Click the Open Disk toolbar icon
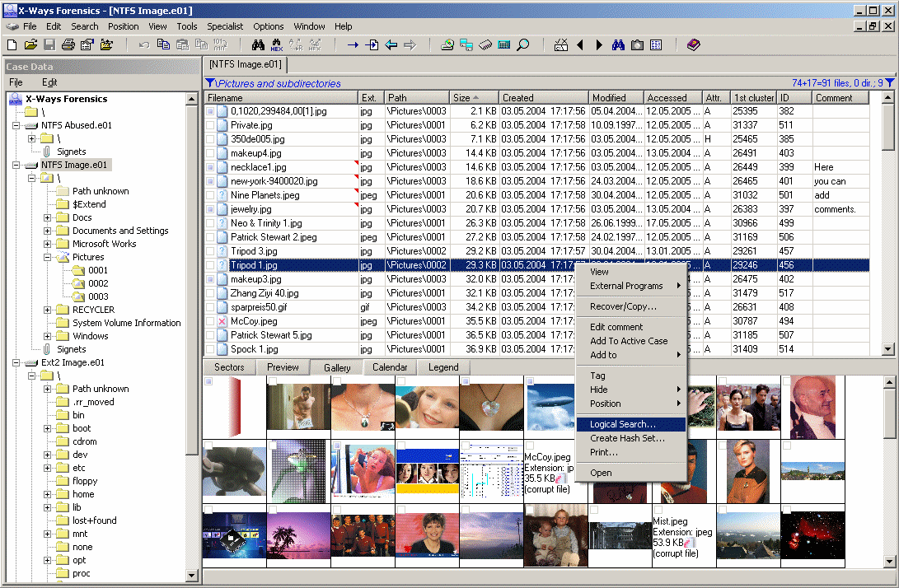This screenshot has width=899, height=588. click(448, 45)
